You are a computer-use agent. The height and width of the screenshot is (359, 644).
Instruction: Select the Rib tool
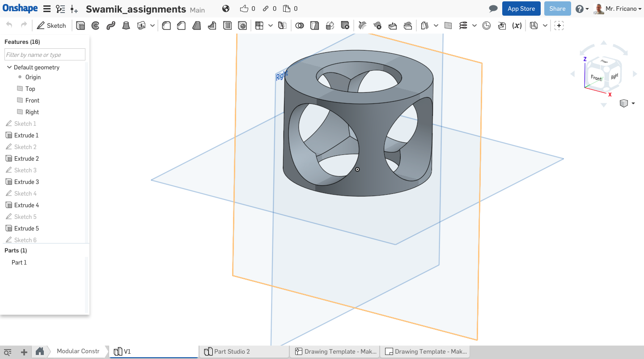point(212,26)
